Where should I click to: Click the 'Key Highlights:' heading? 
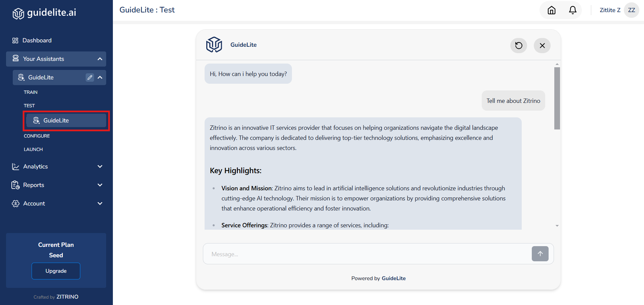[x=235, y=170]
